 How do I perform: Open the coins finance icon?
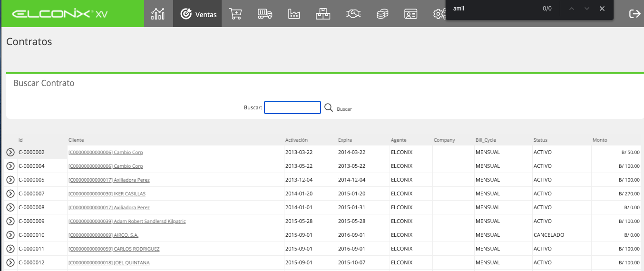[x=382, y=14]
